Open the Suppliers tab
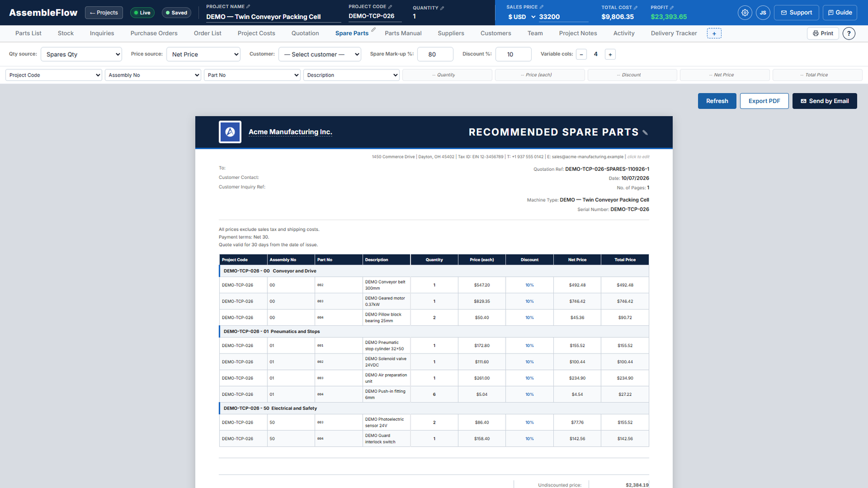868x488 pixels. (x=451, y=34)
